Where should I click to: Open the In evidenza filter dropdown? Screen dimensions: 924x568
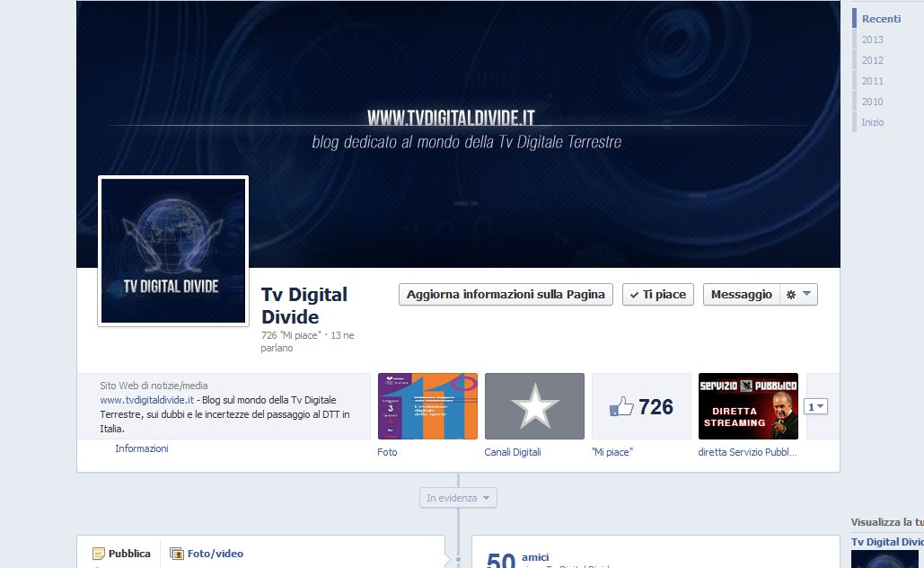[x=458, y=498]
